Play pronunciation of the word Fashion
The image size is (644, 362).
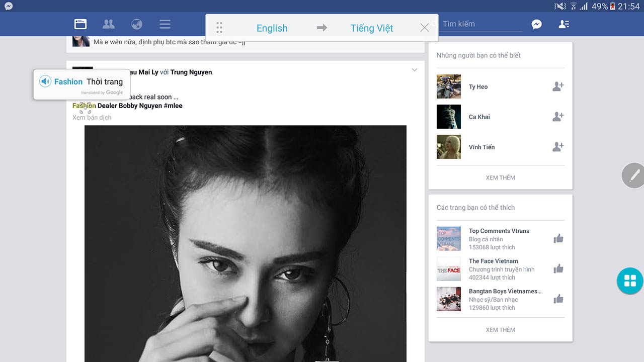pyautogui.click(x=45, y=81)
